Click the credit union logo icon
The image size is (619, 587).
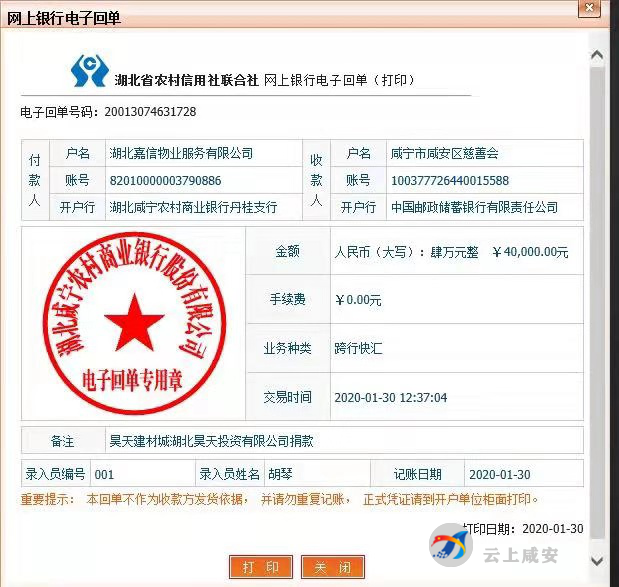coord(90,71)
